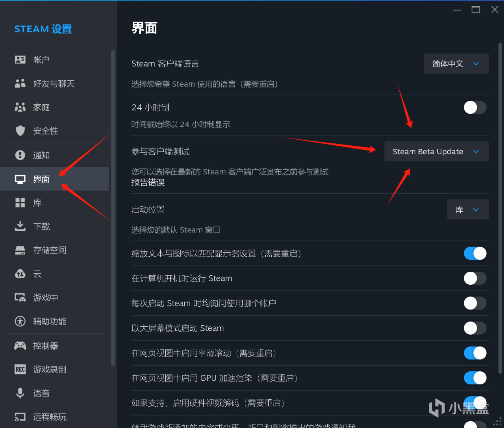
Task: Turn off 在网页视图中启用 GPU 加速渲染 toggle
Action: click(475, 378)
